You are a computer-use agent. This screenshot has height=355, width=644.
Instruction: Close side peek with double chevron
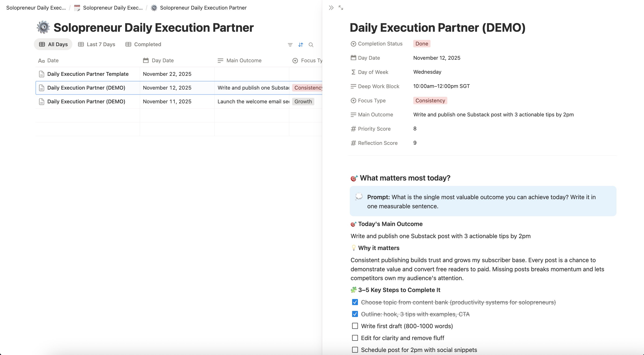[331, 8]
